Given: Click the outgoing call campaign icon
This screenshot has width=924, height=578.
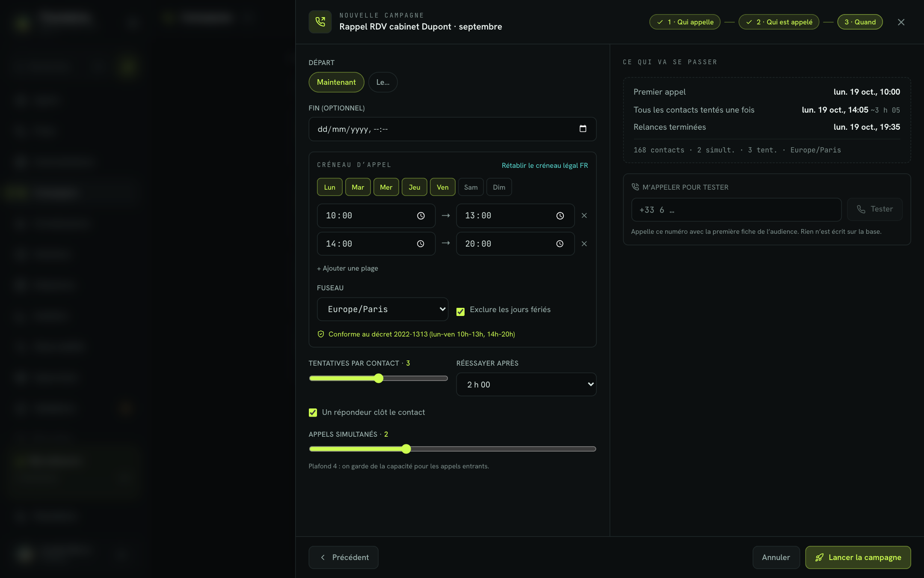Looking at the screenshot, I should click(x=320, y=22).
